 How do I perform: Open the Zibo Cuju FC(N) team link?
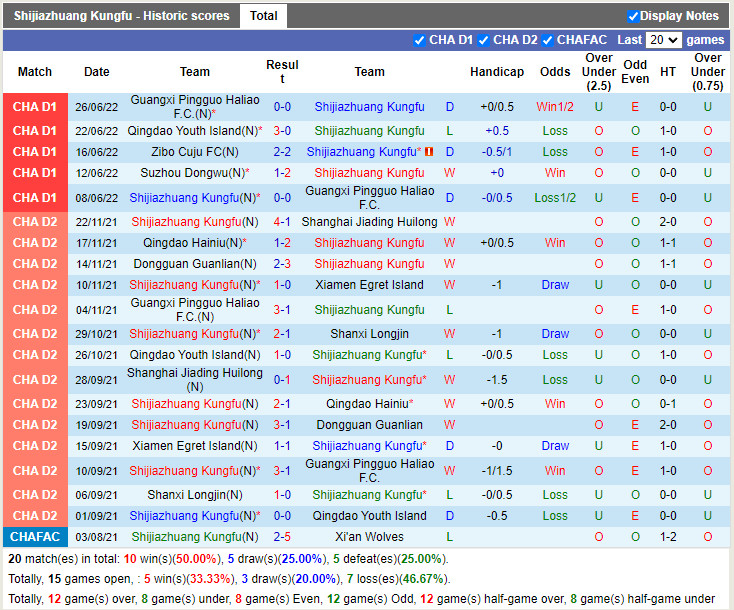click(x=195, y=152)
